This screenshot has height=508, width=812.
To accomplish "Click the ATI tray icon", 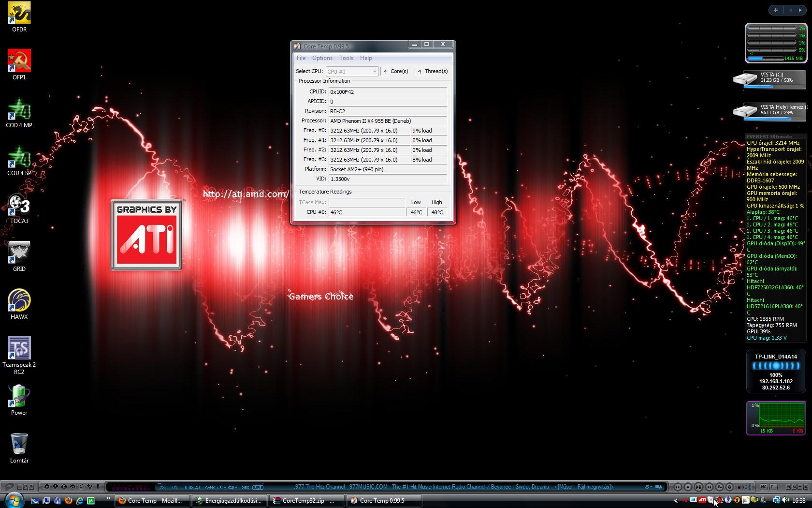I will click(702, 500).
